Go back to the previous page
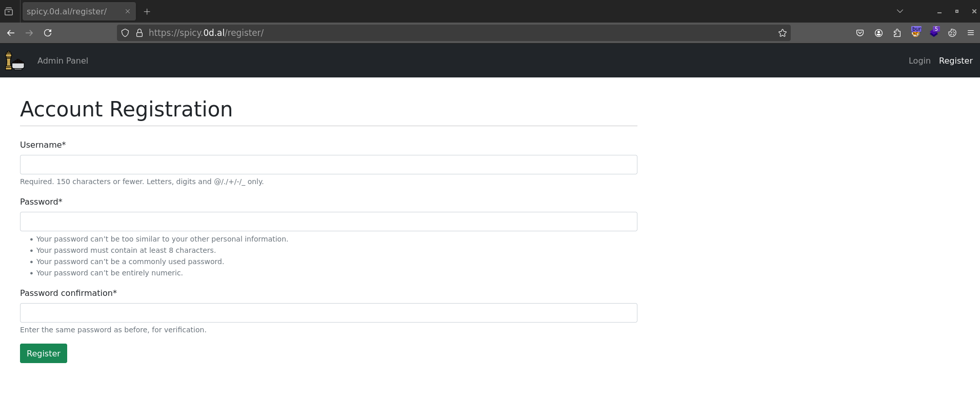The width and height of the screenshot is (980, 420). pos(11,33)
